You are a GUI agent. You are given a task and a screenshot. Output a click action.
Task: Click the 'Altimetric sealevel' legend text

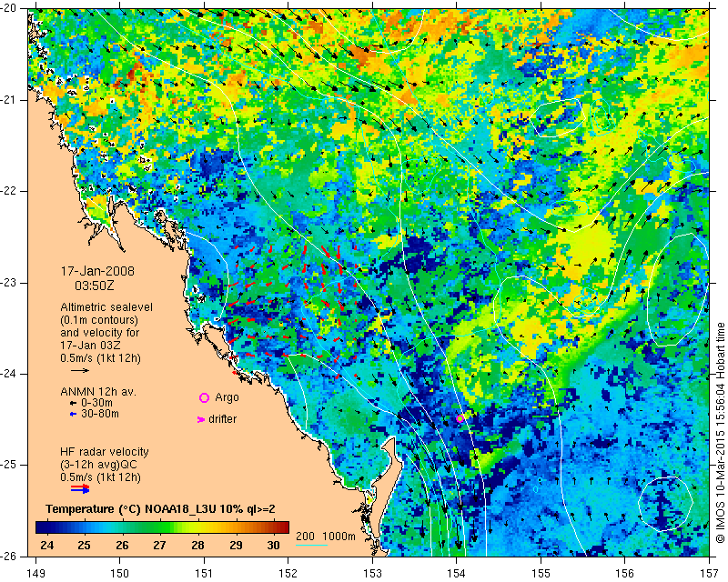[106, 307]
